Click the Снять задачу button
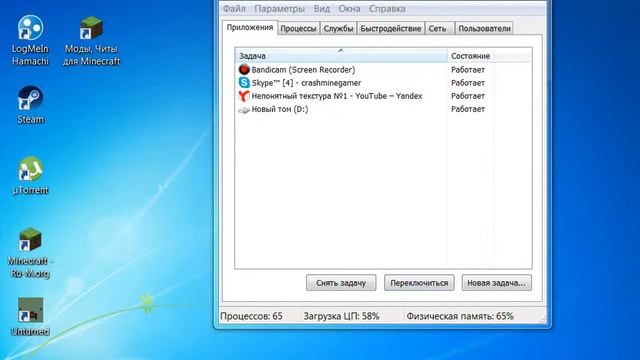The width and height of the screenshot is (640, 360). 341,283
